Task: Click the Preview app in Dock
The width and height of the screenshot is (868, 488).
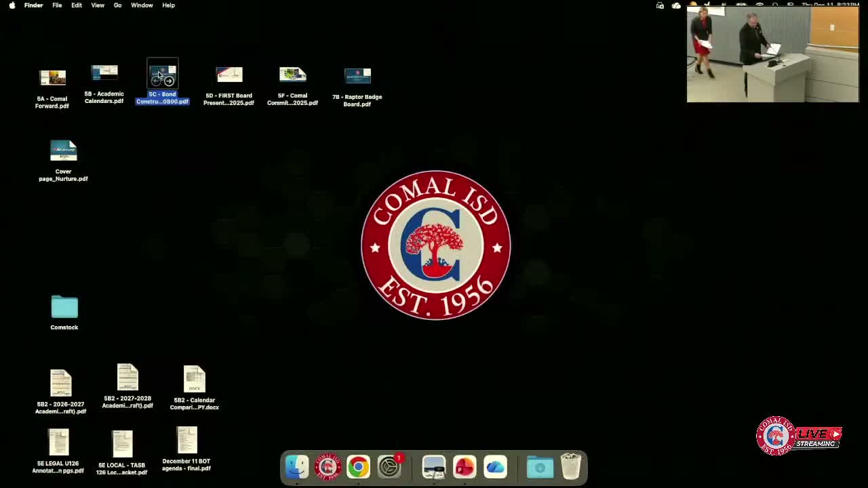Action: [434, 467]
